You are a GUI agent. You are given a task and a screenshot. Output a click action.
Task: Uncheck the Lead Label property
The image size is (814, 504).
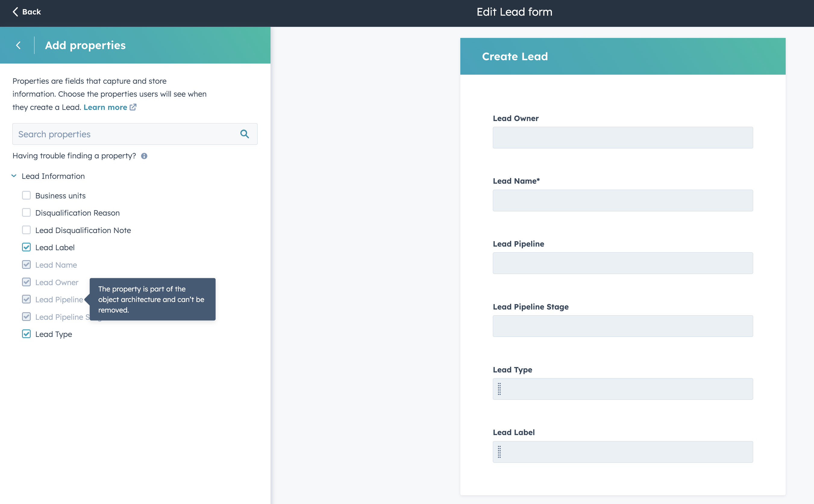(26, 247)
